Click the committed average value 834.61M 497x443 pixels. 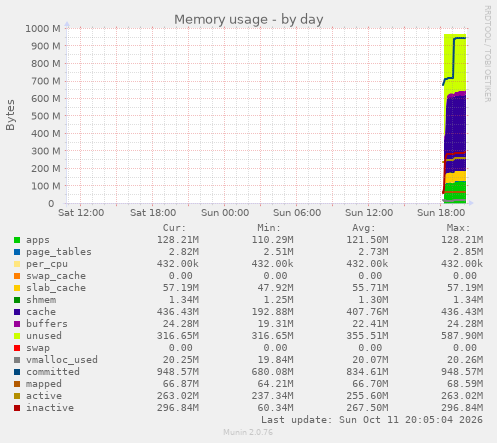pyautogui.click(x=367, y=372)
